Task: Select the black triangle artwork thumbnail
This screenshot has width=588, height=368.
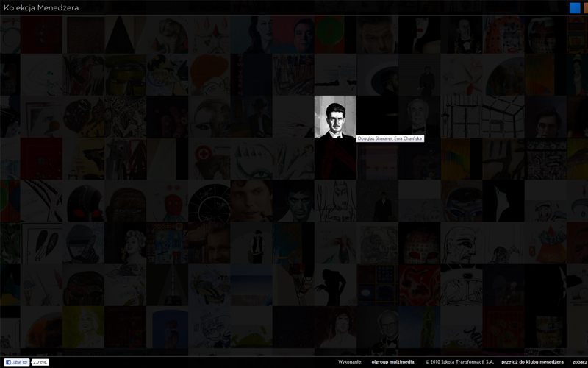Action: tap(125, 34)
